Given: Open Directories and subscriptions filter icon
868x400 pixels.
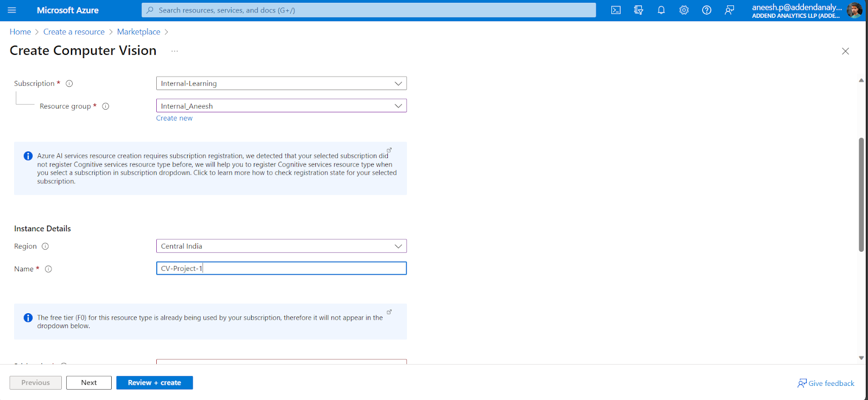Looking at the screenshot, I should [639, 10].
